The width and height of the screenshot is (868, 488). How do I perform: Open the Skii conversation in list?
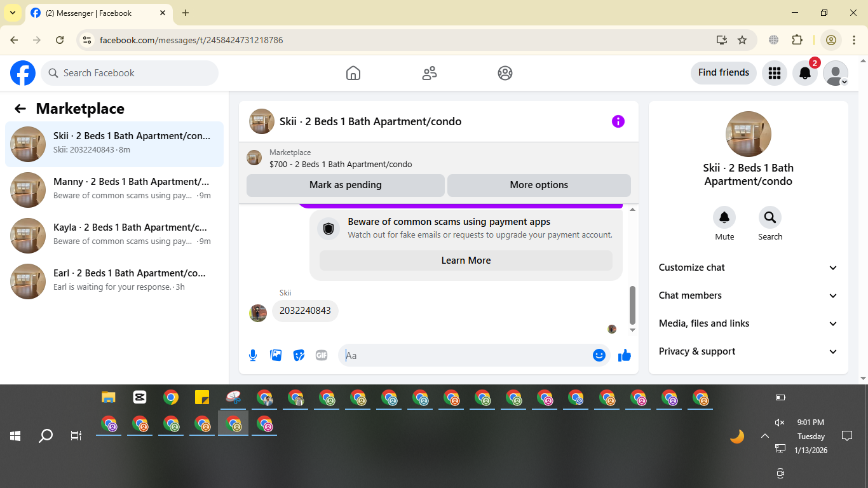pyautogui.click(x=114, y=144)
